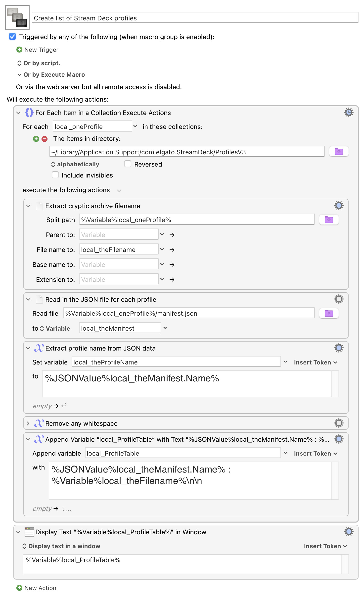This screenshot has height=596, width=364.
Task: Click the green add collection button
Action: [36, 139]
